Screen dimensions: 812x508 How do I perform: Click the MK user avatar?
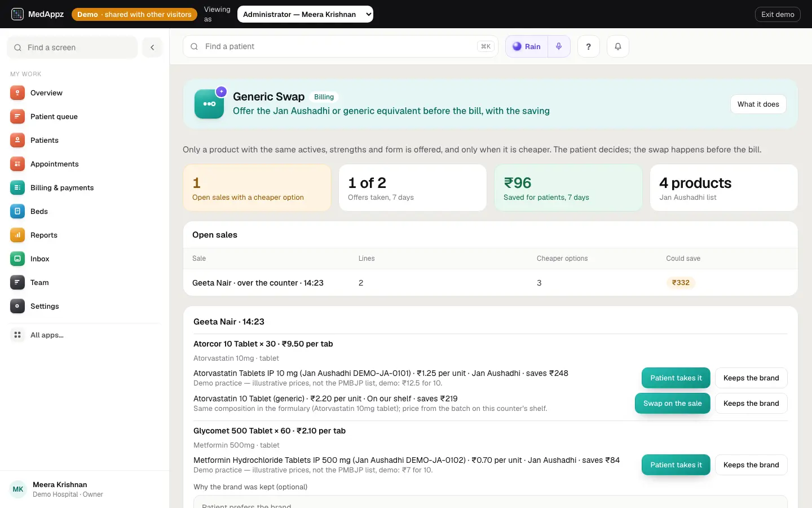(18, 489)
